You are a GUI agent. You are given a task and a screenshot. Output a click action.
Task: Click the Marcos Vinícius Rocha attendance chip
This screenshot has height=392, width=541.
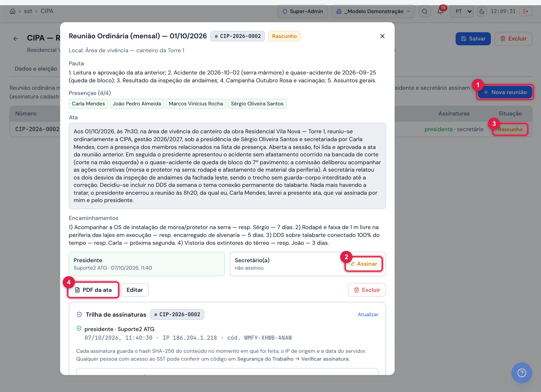[196, 103]
